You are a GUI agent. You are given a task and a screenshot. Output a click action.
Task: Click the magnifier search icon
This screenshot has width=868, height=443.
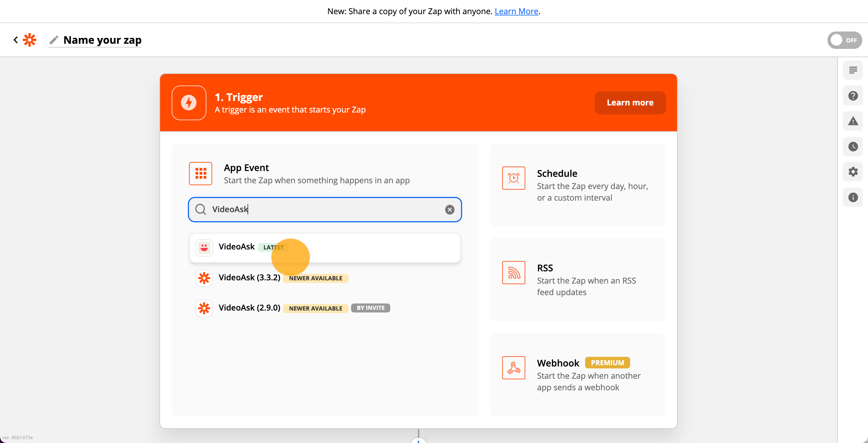click(x=201, y=209)
